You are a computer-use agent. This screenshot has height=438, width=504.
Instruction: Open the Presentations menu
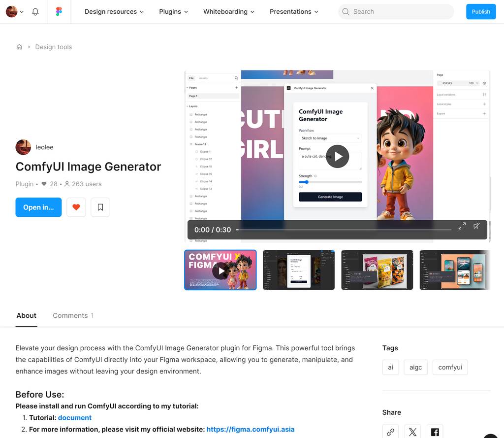click(294, 12)
